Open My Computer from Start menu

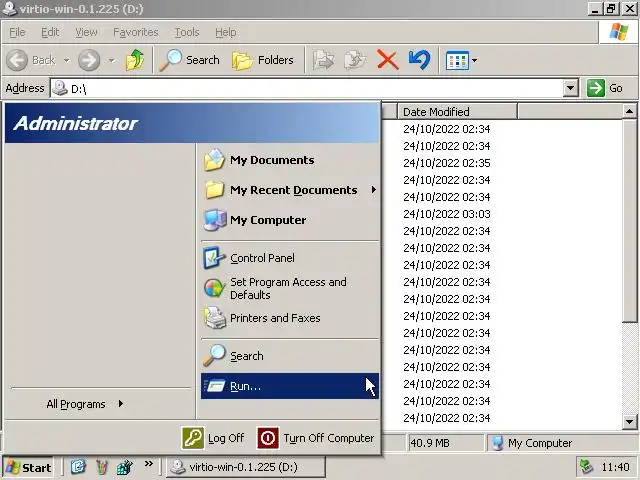click(x=290, y=220)
